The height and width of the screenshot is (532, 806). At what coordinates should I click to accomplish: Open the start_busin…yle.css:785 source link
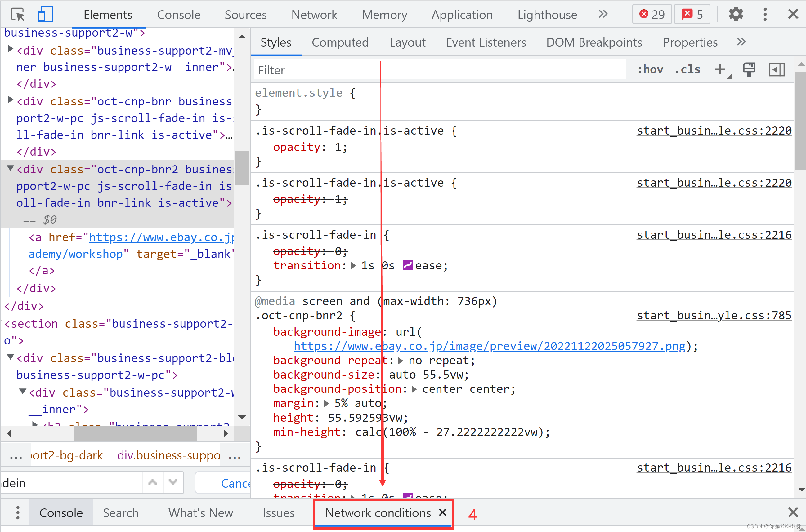[x=714, y=315]
